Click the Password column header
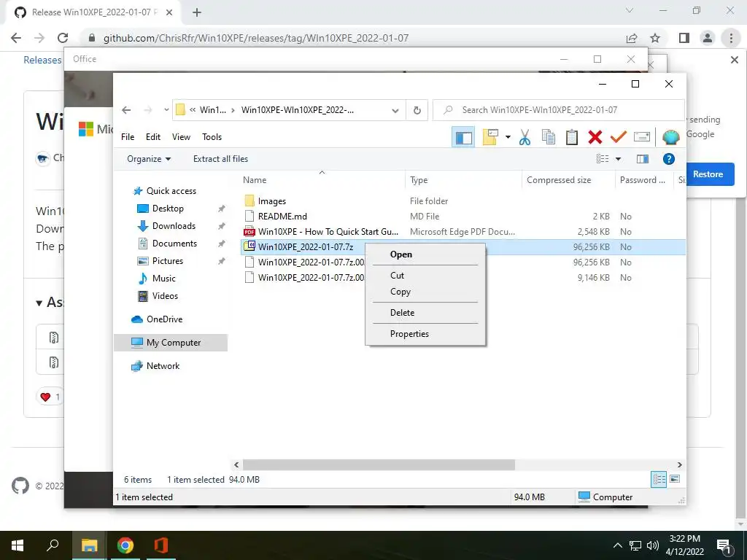747x560 pixels. [642, 180]
